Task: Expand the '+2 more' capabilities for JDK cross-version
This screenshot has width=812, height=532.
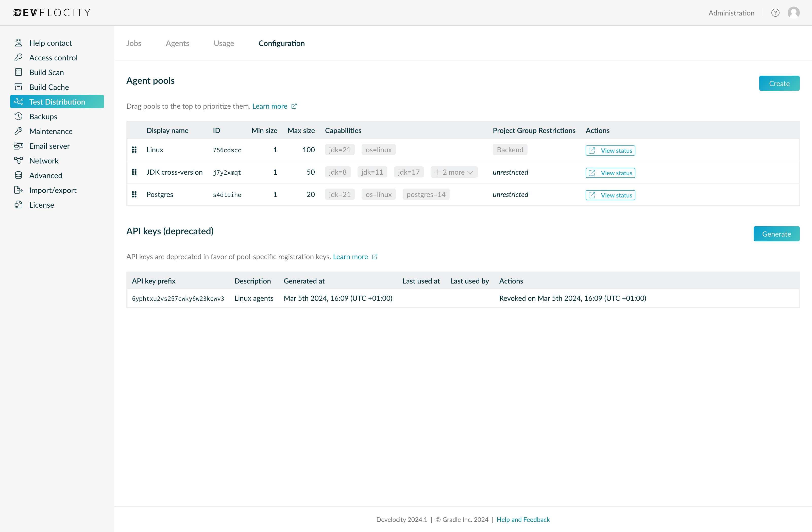Action: point(454,172)
